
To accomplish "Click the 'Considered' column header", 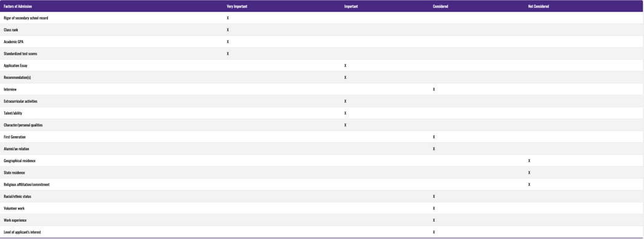I will coord(440,7).
